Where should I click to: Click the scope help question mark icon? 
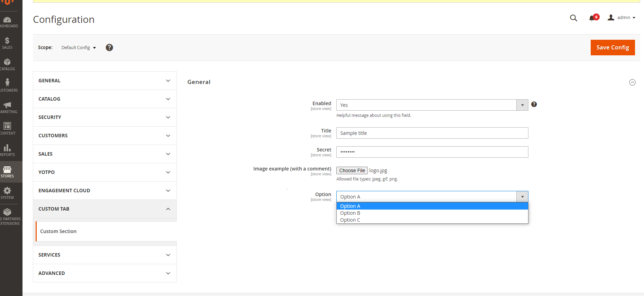tap(109, 47)
